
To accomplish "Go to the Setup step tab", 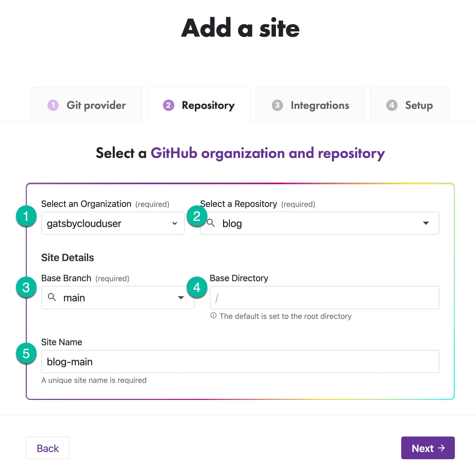I will tap(409, 104).
